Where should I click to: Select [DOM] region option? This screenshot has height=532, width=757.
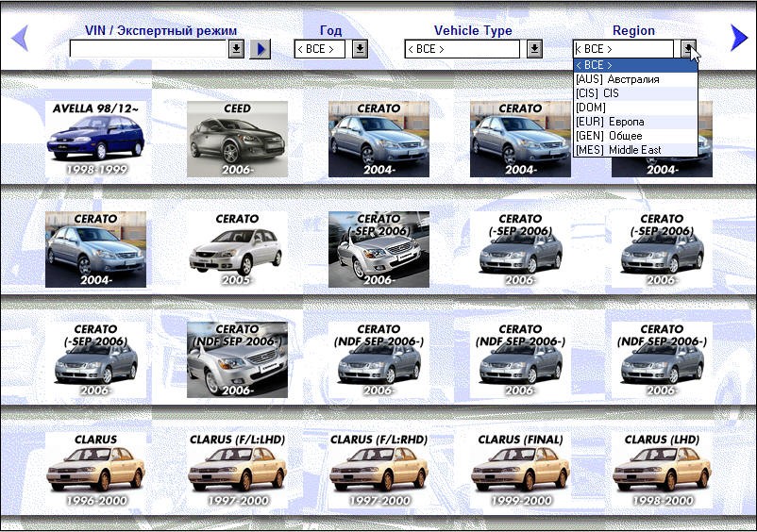[635, 108]
